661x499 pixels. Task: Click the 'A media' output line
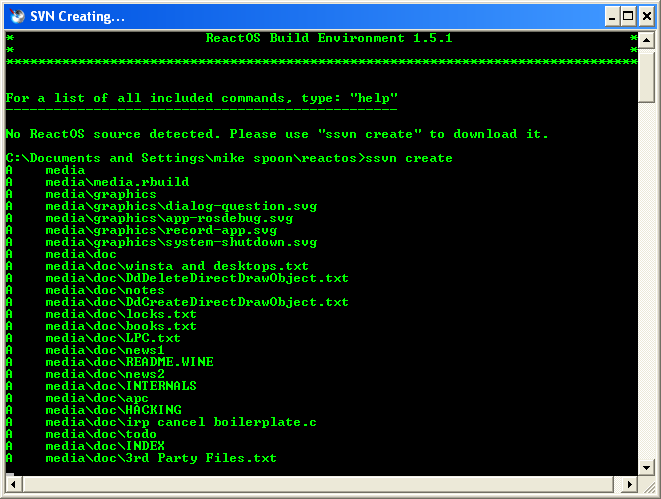46,170
